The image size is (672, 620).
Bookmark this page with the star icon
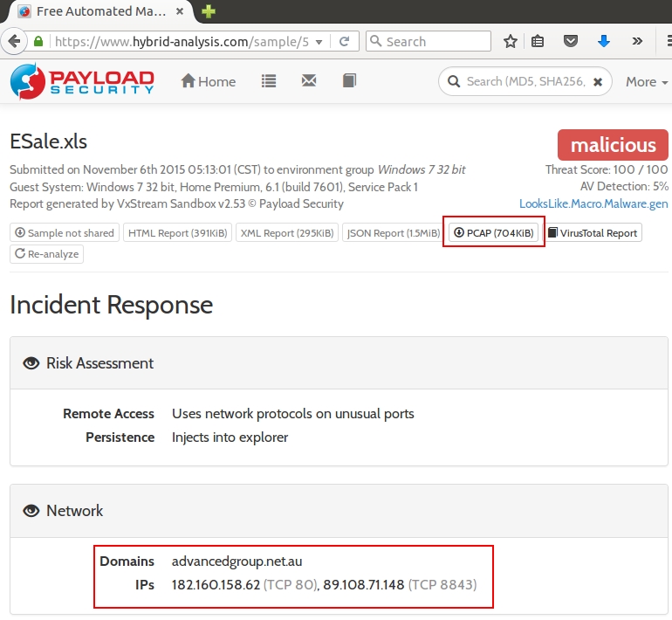pos(510,42)
